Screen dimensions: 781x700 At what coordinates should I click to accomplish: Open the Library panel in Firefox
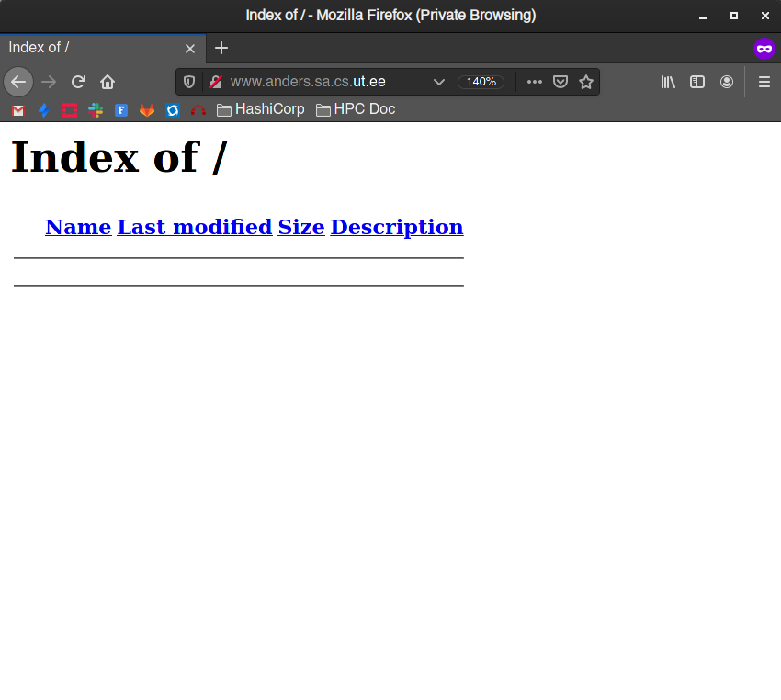(x=668, y=82)
